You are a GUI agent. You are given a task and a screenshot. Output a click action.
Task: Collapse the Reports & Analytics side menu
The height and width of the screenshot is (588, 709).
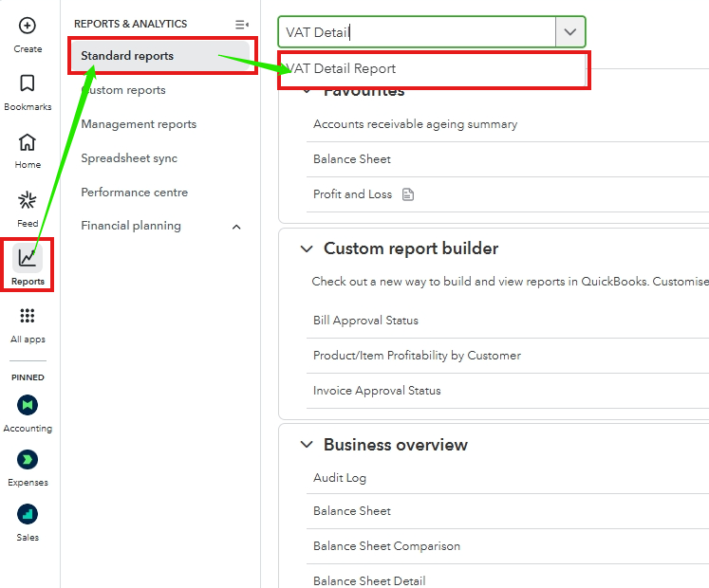click(242, 24)
